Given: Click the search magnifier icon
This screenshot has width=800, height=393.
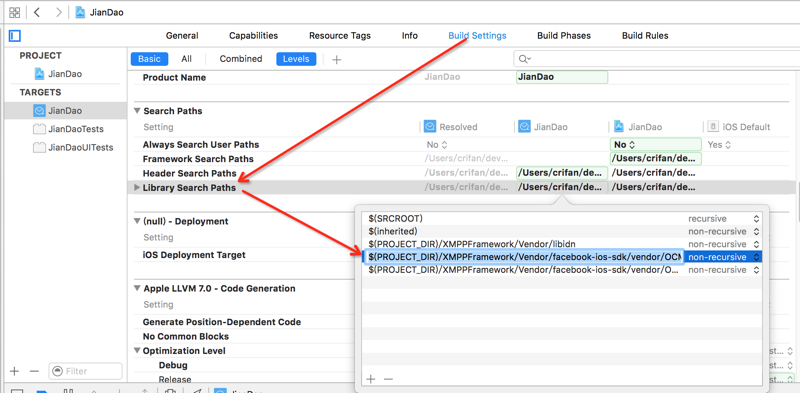Looking at the screenshot, I should pos(524,59).
